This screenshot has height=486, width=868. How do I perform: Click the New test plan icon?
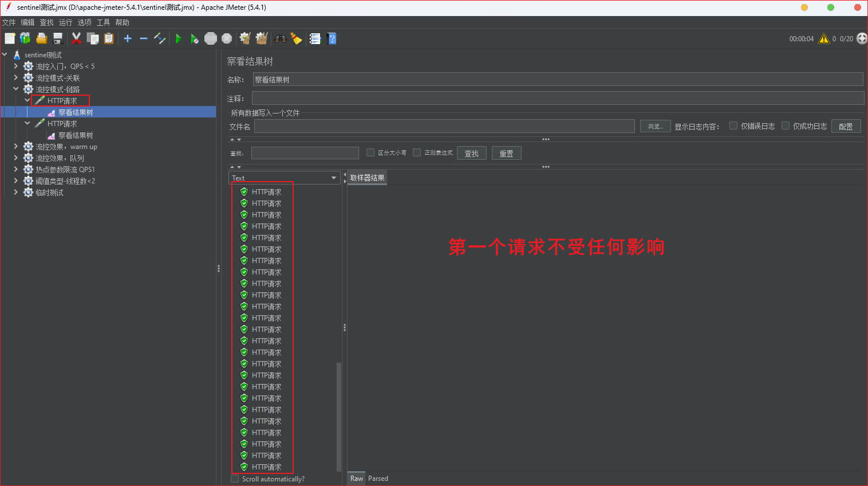[10, 38]
